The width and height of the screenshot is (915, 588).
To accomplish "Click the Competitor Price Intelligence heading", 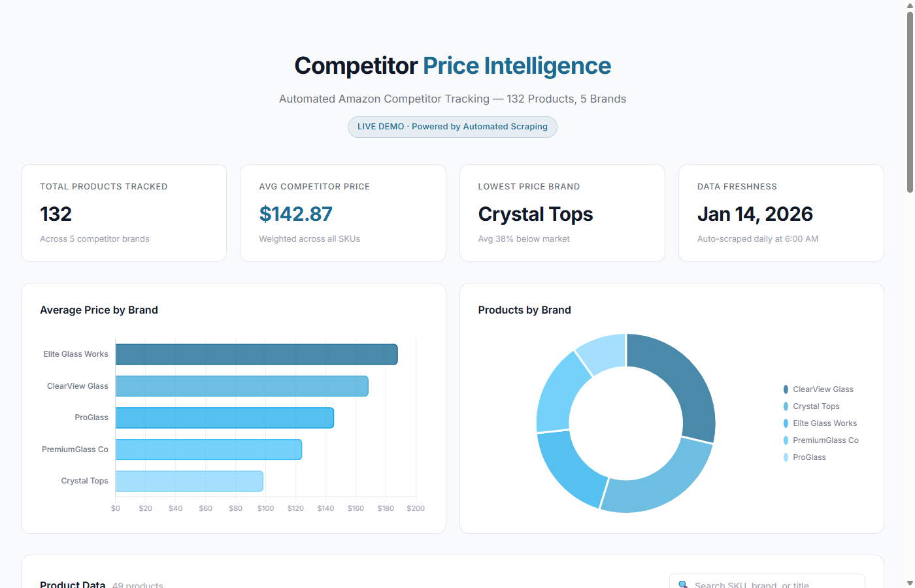I will (x=452, y=65).
